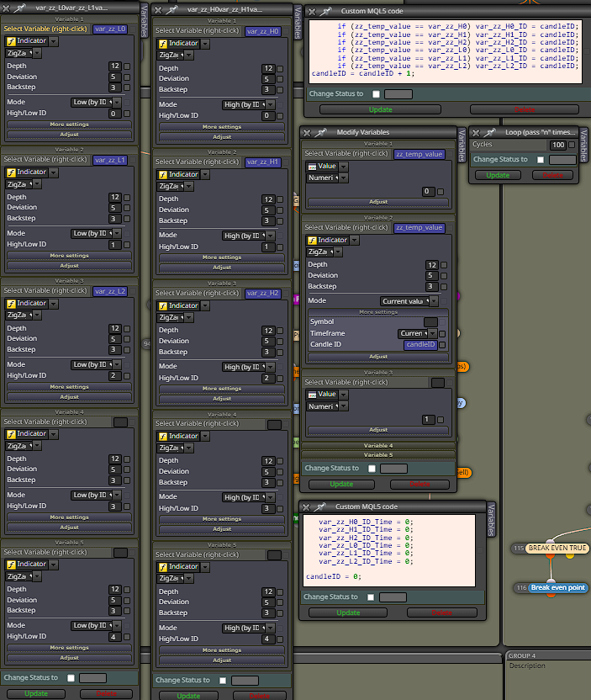Expand collapsed Variable 4 in Modify Variables
This screenshot has width=591, height=700.
pos(378,446)
